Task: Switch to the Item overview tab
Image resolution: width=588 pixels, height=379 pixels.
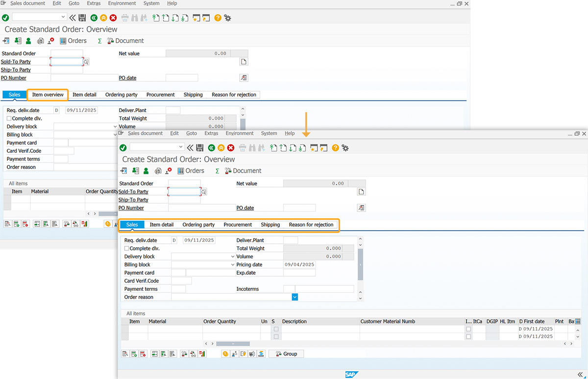Action: pos(48,95)
